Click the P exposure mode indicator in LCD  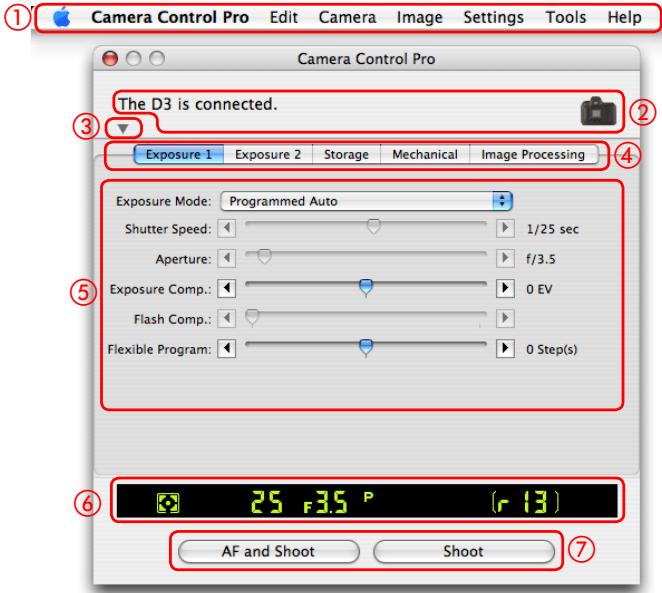[369, 496]
